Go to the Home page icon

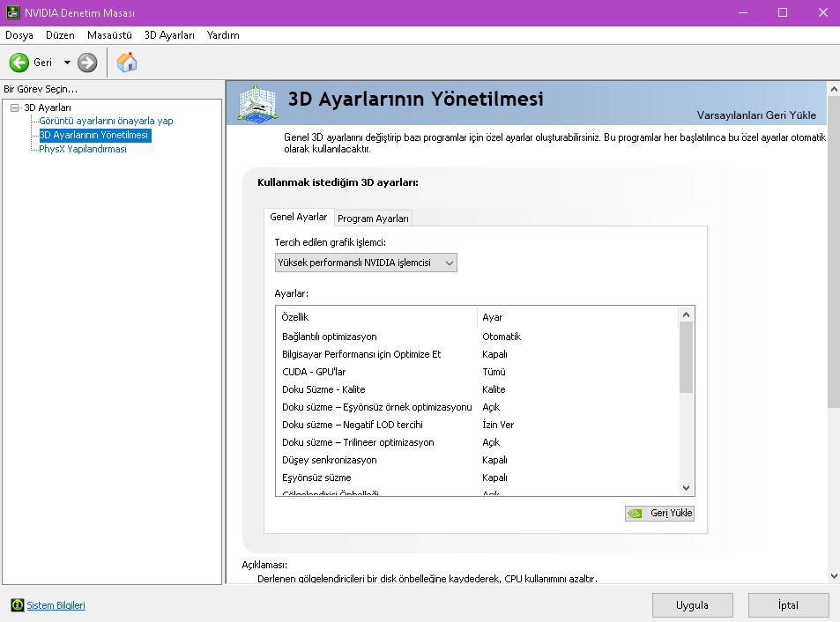pyautogui.click(x=127, y=62)
